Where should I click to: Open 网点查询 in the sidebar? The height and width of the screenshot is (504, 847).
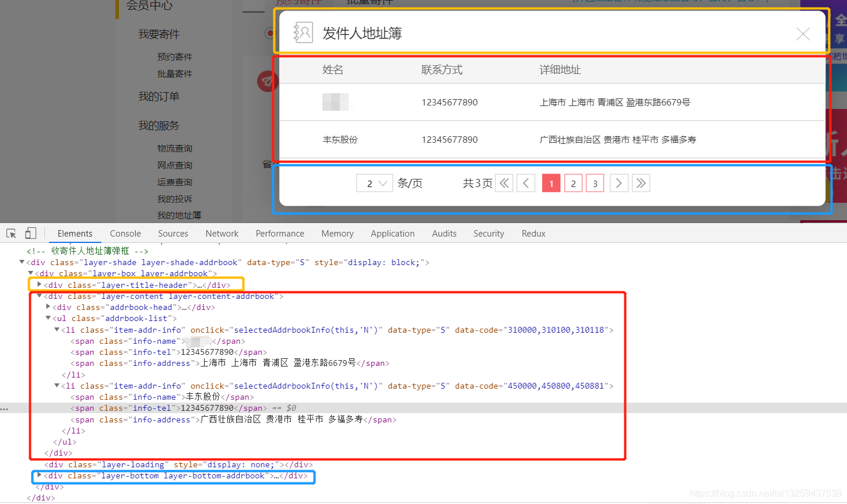[x=175, y=165]
